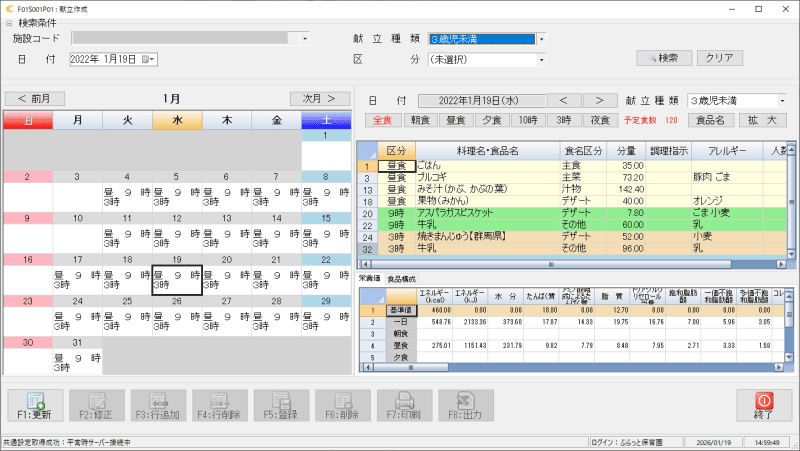Toggle the 全食 all meals filter
This screenshot has width=800, height=451.
point(382,120)
